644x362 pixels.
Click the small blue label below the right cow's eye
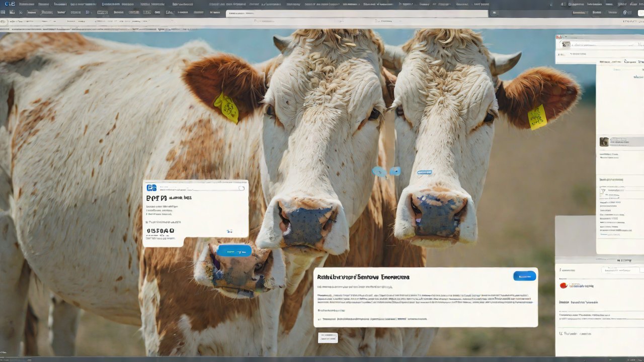(424, 172)
